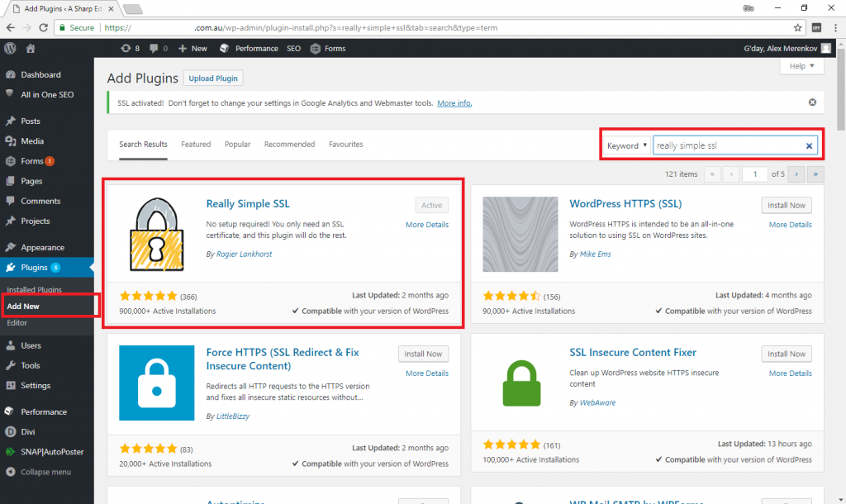Open the Keyword search filter dropdown

point(626,145)
